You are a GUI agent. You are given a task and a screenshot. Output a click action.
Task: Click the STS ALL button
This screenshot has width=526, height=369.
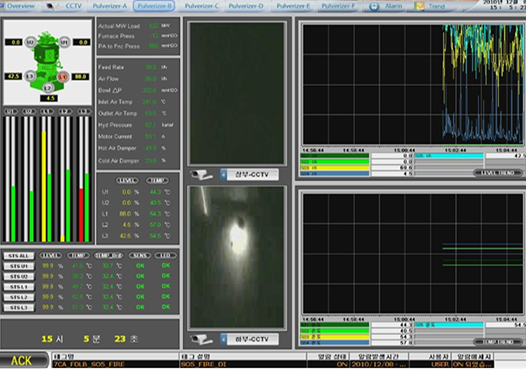tap(19, 256)
